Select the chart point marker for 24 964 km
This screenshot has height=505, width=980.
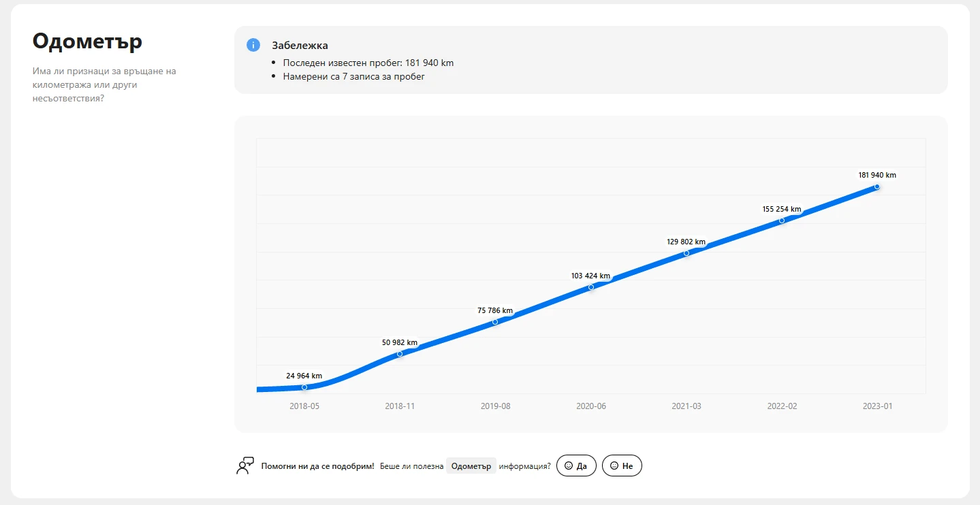pyautogui.click(x=304, y=387)
